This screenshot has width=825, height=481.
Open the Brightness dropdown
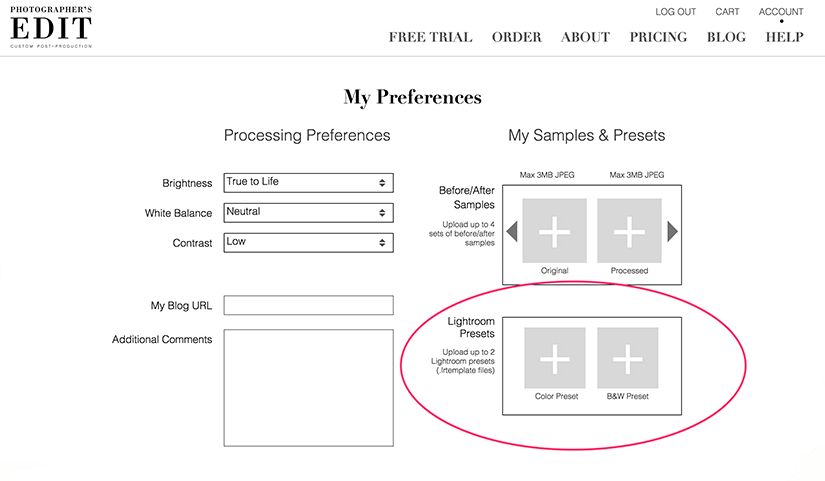[x=308, y=182]
